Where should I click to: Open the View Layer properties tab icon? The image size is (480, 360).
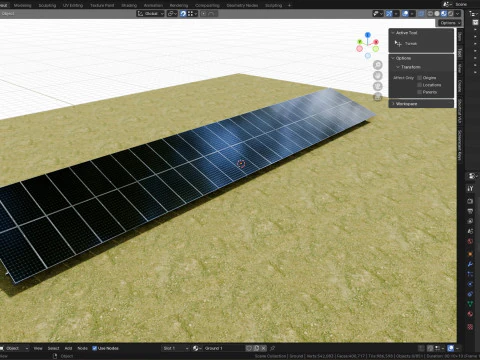click(470, 221)
